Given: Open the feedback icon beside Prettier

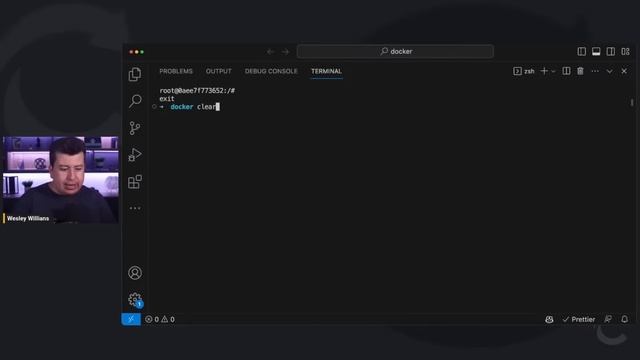Looking at the screenshot, I should [x=608, y=319].
